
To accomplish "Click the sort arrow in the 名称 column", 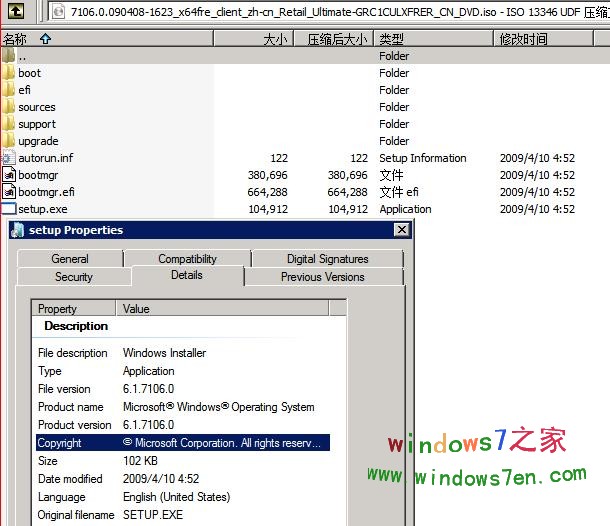I will [46, 39].
